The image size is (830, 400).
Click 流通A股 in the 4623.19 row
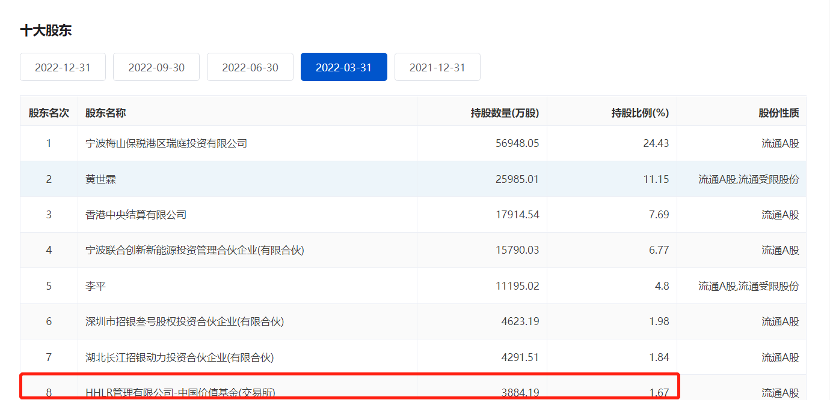(780, 321)
